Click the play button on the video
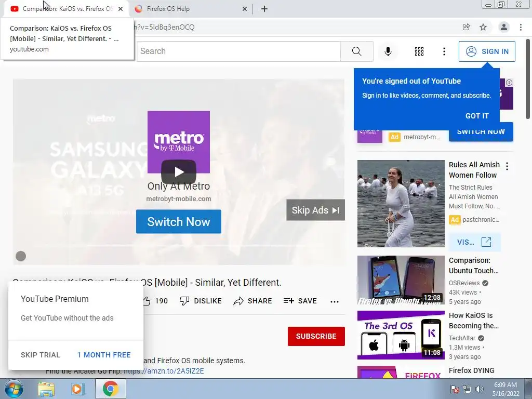The image size is (532, 399). pos(179,172)
